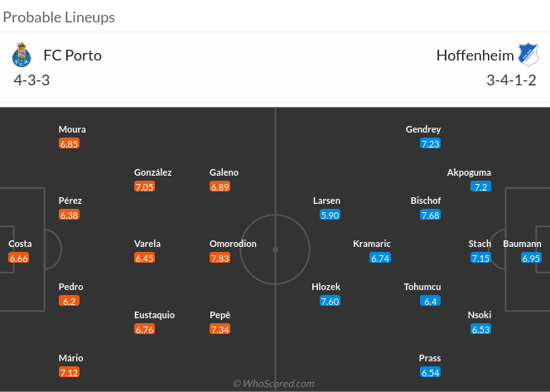Click the Hoffenheim club crest
550x392 pixels.
528,56
